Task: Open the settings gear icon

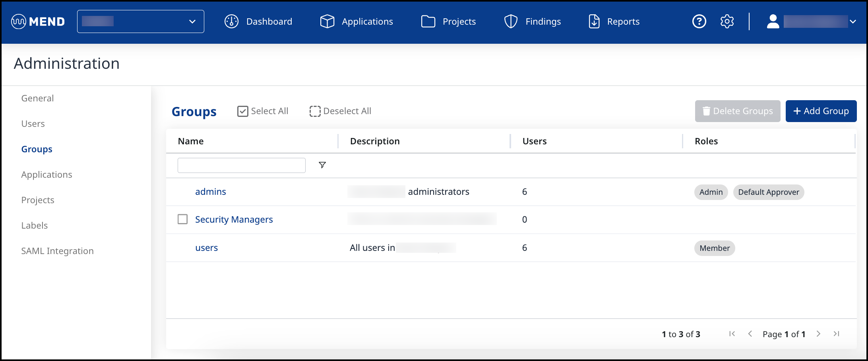Action: click(x=727, y=21)
